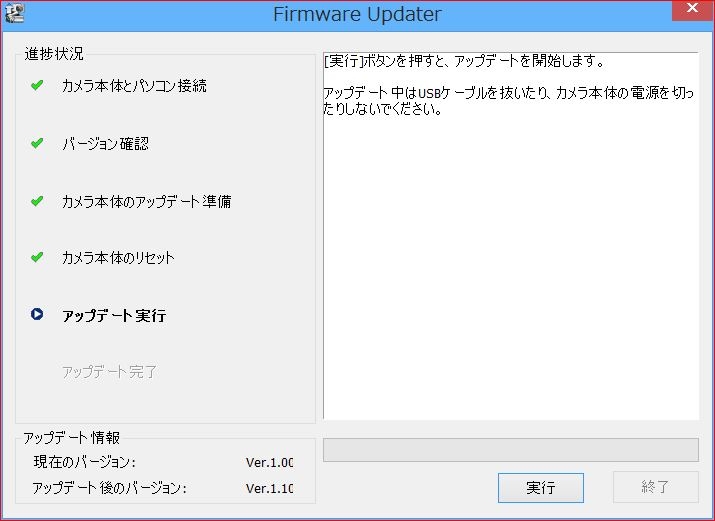Click the アップデート後のバージョン Ver.1.10 value
The width and height of the screenshot is (715, 521).
coord(270,489)
